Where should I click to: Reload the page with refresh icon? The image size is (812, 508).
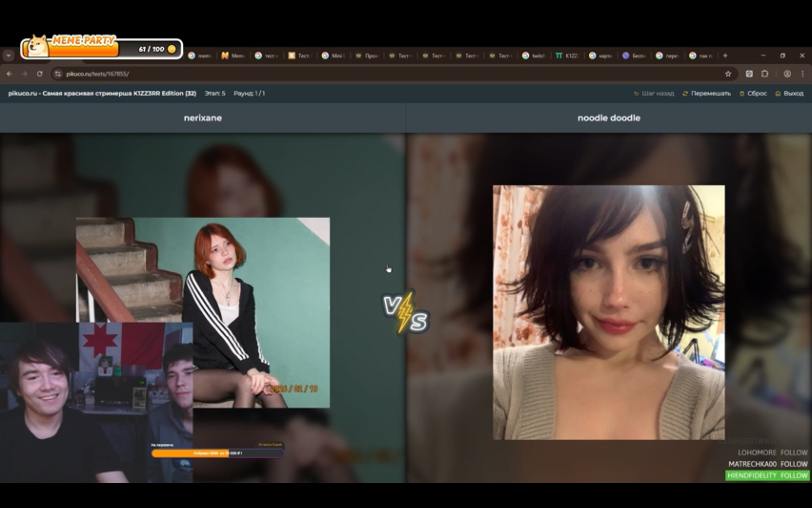click(x=39, y=74)
